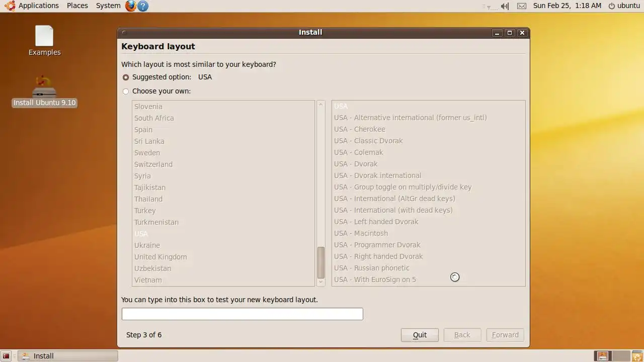This screenshot has height=362, width=644.
Task: Select the Suggested option radio button
Action: 126,77
